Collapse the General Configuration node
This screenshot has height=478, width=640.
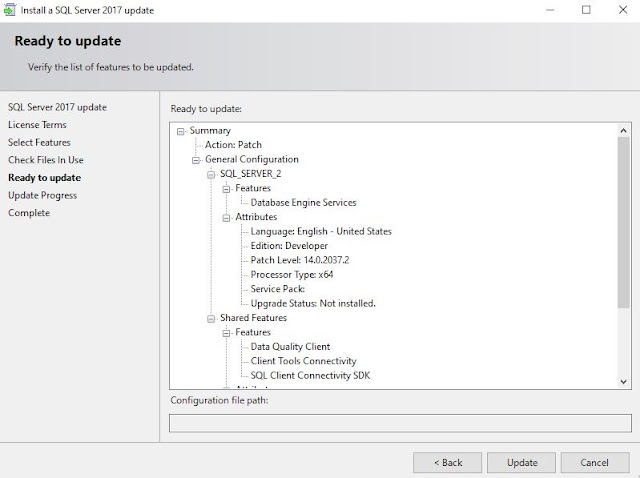pyautogui.click(x=196, y=160)
